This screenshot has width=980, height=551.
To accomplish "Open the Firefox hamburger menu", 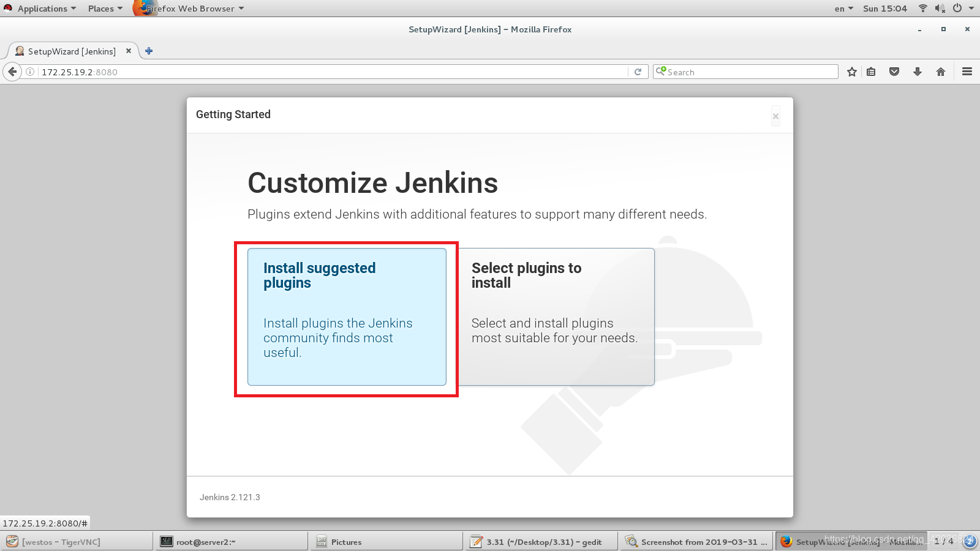I will coord(967,72).
